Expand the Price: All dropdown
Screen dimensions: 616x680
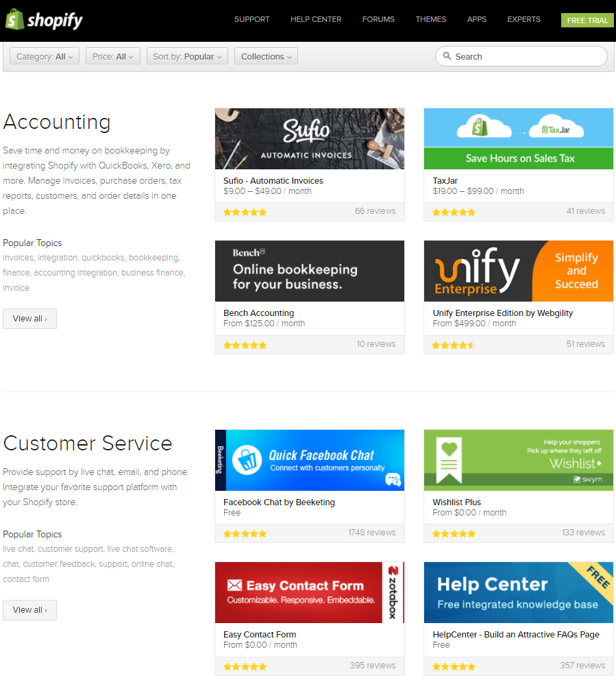coord(112,56)
